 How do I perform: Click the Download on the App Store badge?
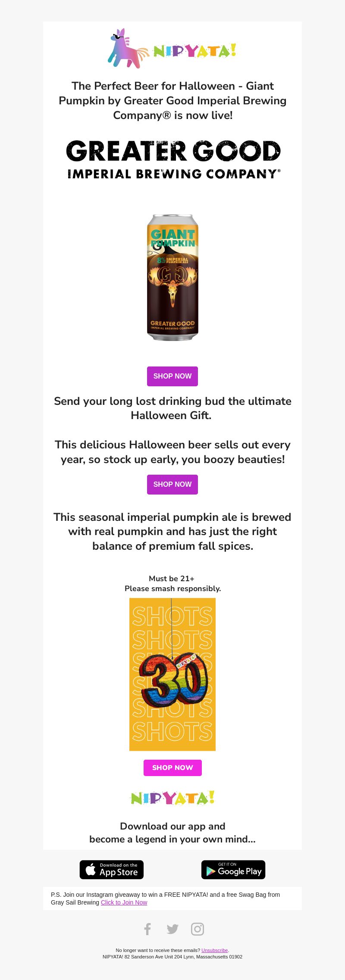point(112,870)
